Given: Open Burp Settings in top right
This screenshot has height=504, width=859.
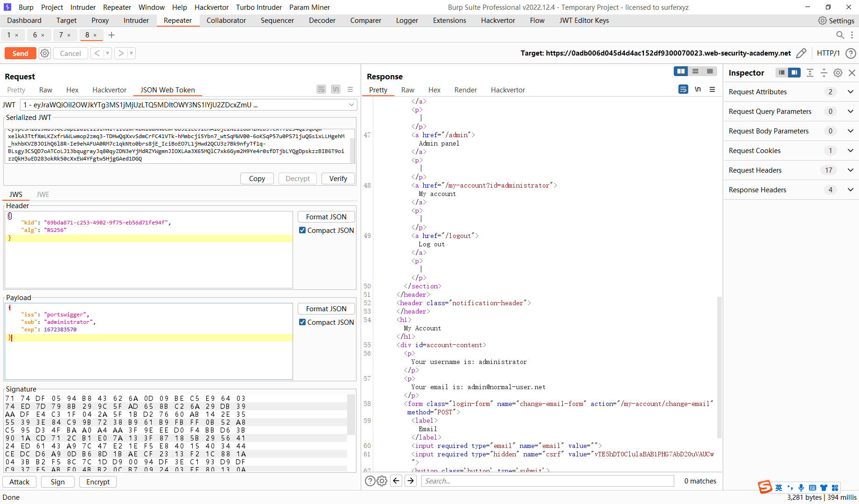Looking at the screenshot, I should (x=836, y=21).
